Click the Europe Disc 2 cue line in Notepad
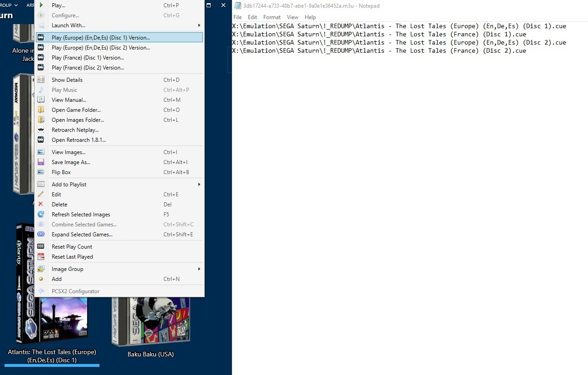This screenshot has width=588, height=375. click(399, 42)
